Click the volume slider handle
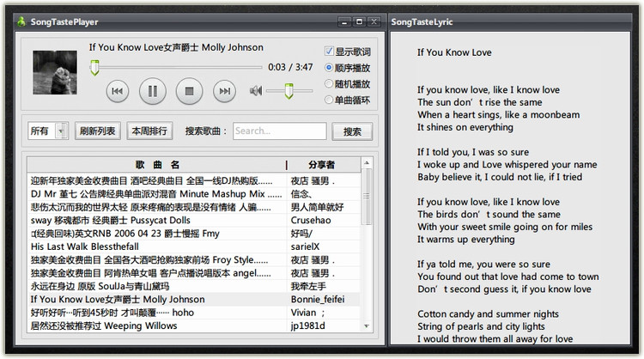Screen dimensions: 644x359 (x=289, y=91)
